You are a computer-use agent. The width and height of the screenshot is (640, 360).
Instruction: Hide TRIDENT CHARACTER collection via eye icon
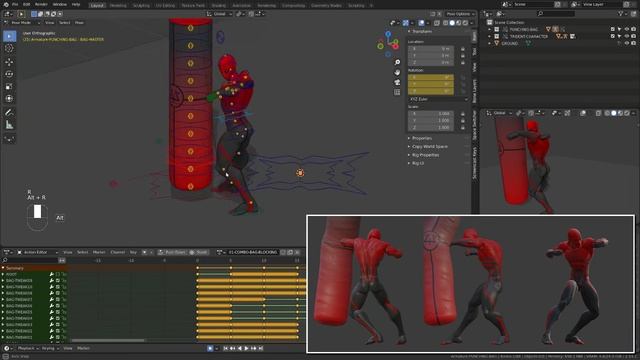click(x=627, y=36)
